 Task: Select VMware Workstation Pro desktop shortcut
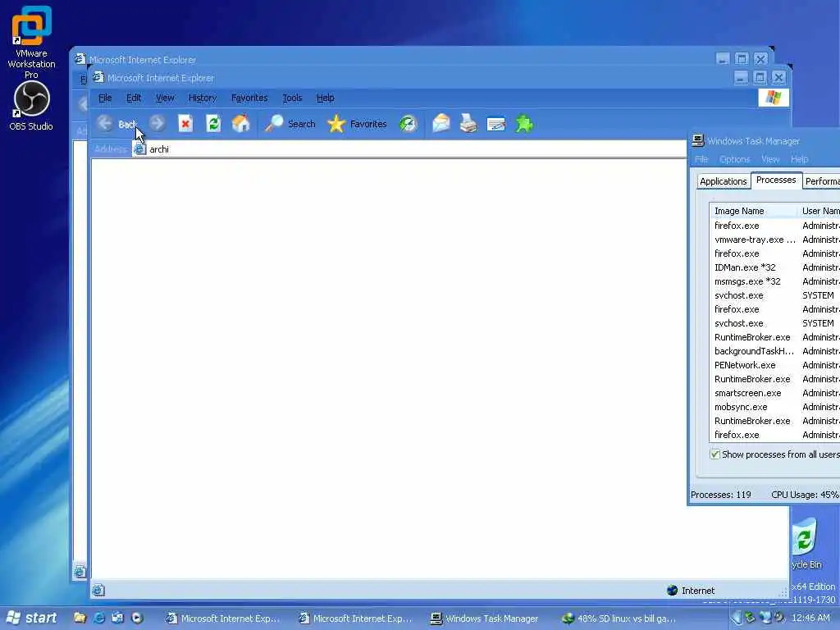pos(31,43)
